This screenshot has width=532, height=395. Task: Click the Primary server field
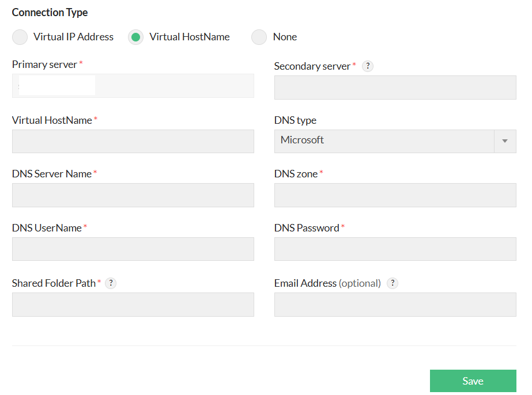click(133, 86)
